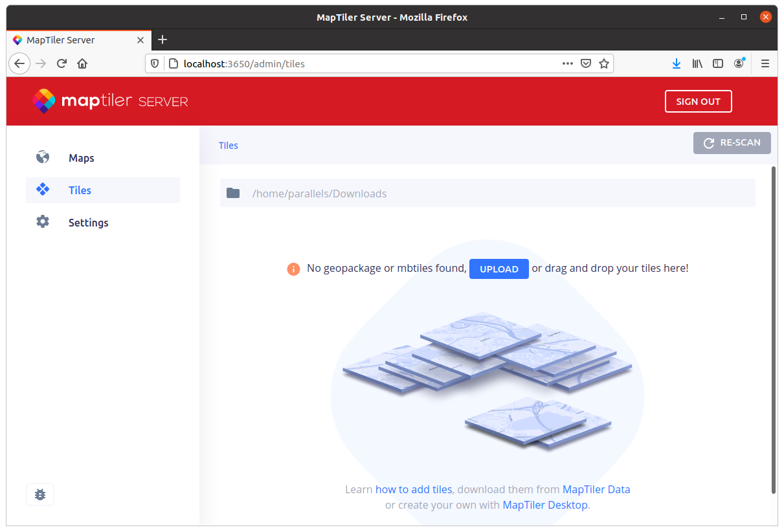Open Firefox account icon

pos(739,63)
